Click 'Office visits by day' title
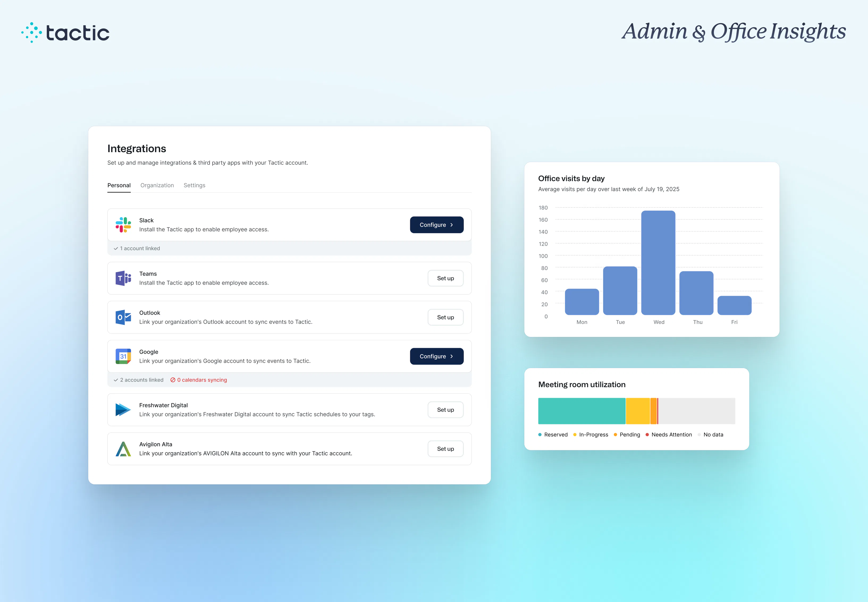Screen dimensions: 868x602 tap(571, 178)
